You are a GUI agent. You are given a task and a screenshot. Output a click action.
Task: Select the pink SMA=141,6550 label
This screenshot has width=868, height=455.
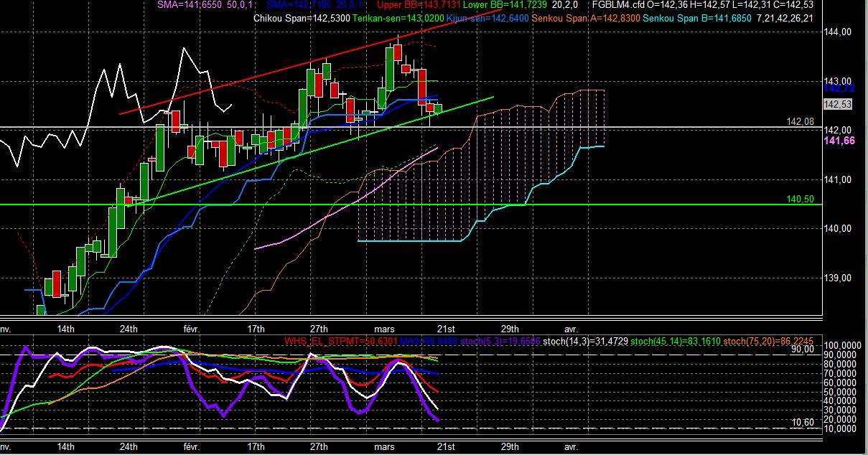(x=188, y=6)
